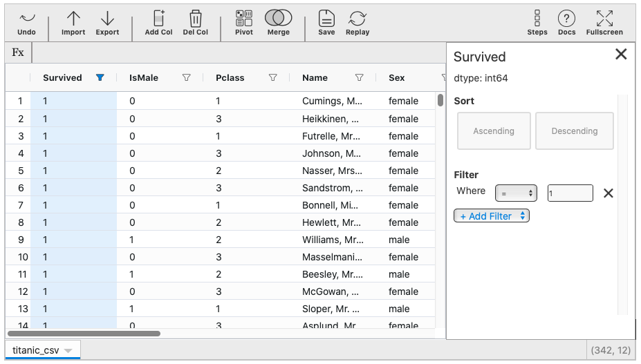The width and height of the screenshot is (641, 364).
Task: Expand the Add Filter dropdown
Action: pos(491,216)
